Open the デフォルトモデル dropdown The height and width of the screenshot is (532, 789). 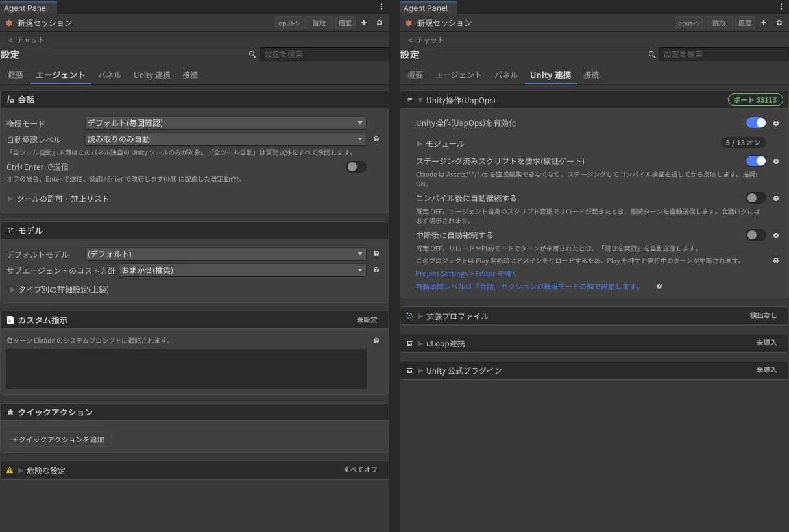[226, 254]
